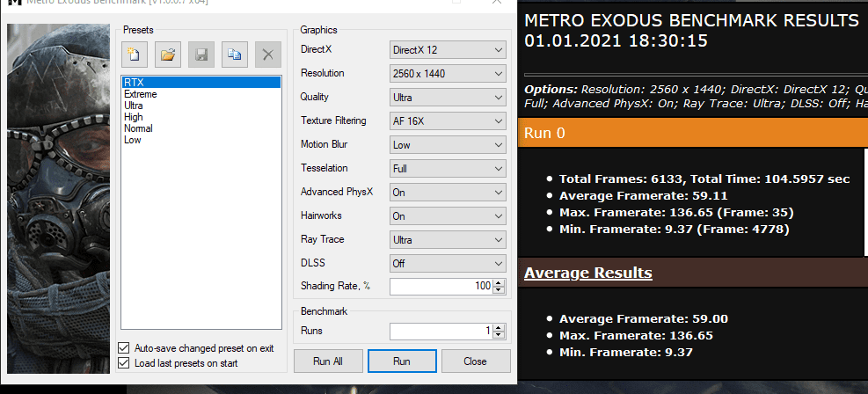Click Min. Framerate: 9.37 (Frame: 4778)
Screen dimensions: 868x394
tap(675, 229)
